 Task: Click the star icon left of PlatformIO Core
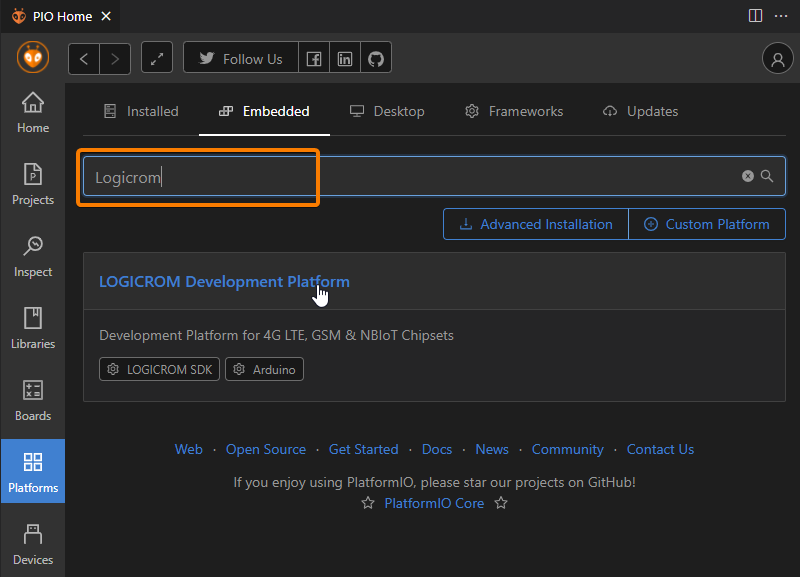click(368, 503)
